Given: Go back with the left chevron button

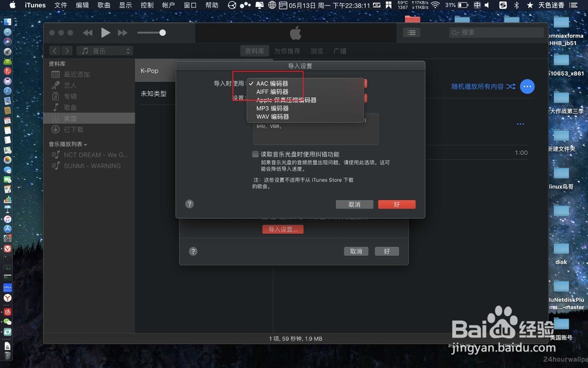Looking at the screenshot, I should coord(55,51).
